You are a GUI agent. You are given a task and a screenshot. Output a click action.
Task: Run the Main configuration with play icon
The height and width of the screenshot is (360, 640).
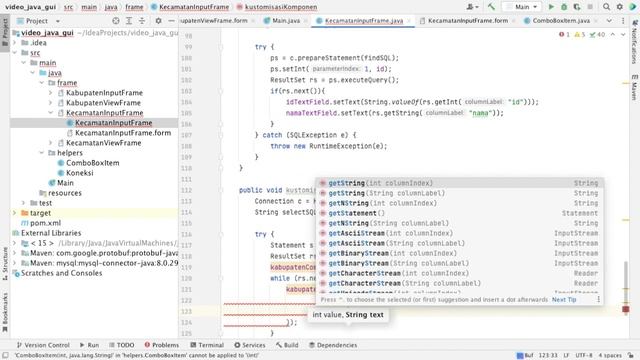[x=551, y=7]
